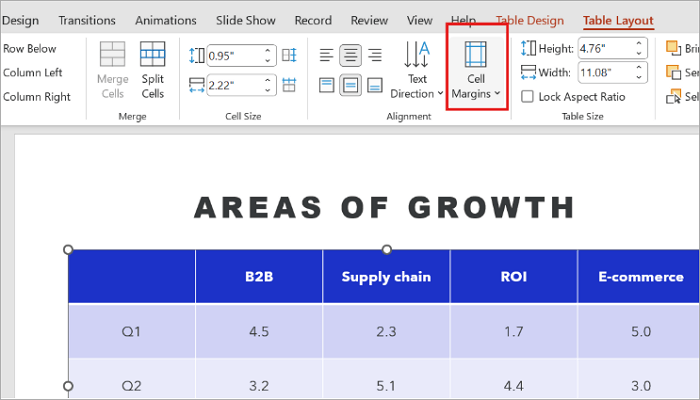Insert a Column Left

click(33, 72)
